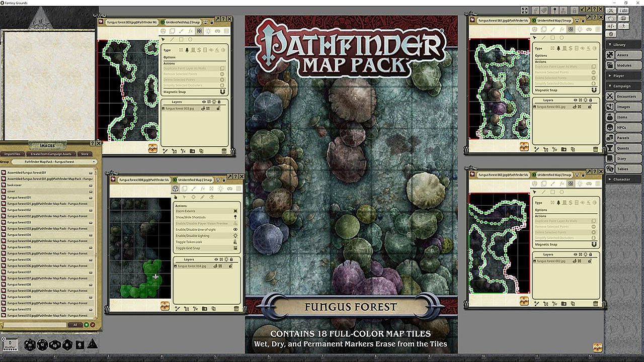Collapse the Library sidebar section
Viewport: 644px width, 362px height.
click(624, 45)
